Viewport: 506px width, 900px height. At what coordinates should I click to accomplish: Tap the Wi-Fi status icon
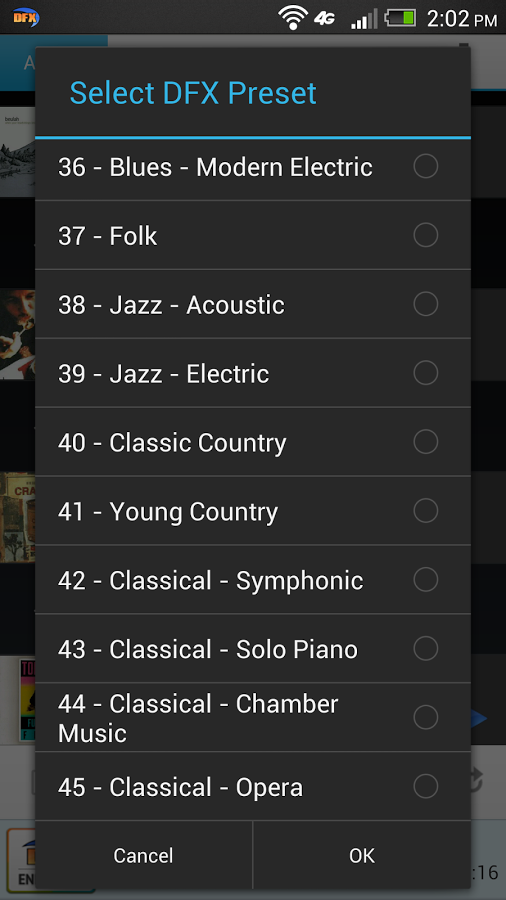point(293,17)
